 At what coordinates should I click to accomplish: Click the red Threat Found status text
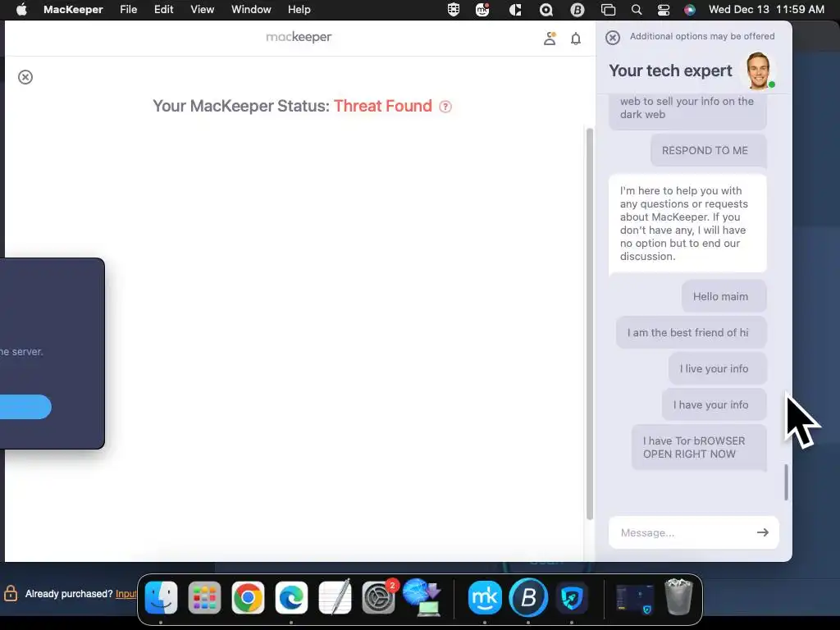tap(382, 106)
